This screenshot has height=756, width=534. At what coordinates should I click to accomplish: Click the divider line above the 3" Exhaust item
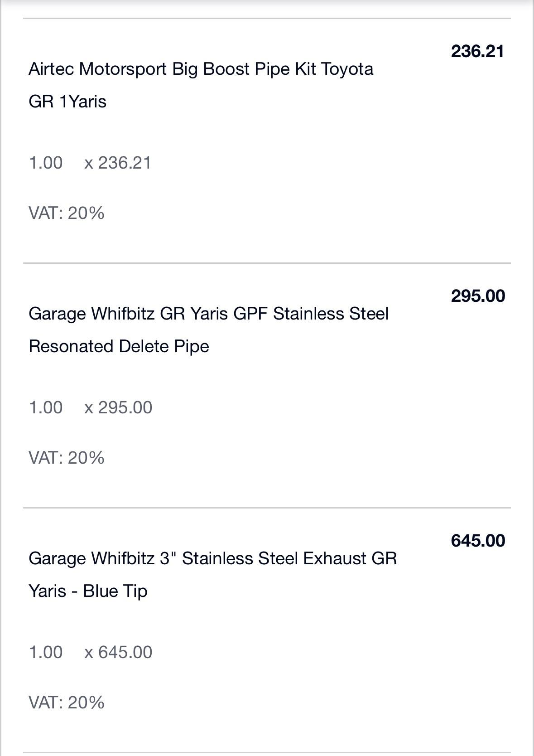pos(267,508)
